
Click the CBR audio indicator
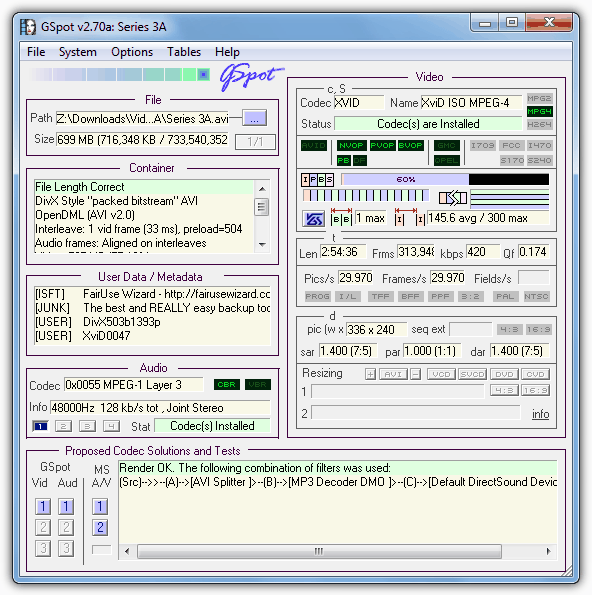point(227,384)
